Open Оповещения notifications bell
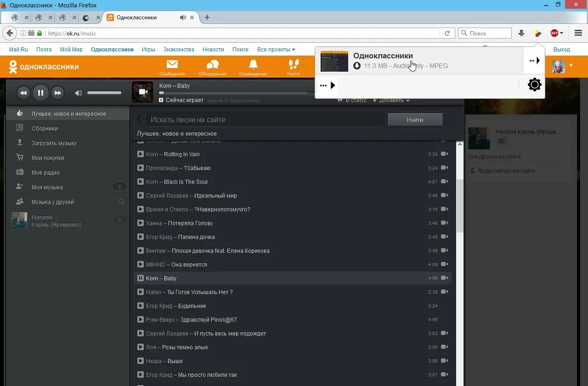Screen dimensions: 588x386 tap(253, 67)
